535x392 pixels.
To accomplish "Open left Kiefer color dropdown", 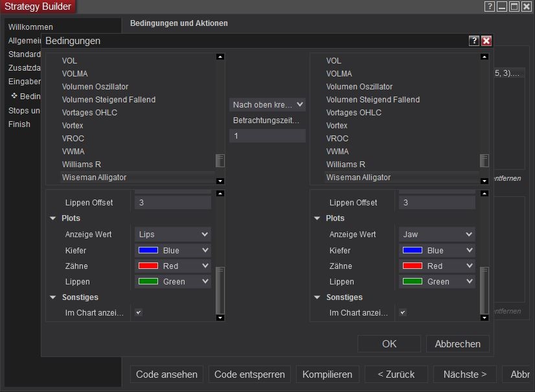I will point(173,250).
